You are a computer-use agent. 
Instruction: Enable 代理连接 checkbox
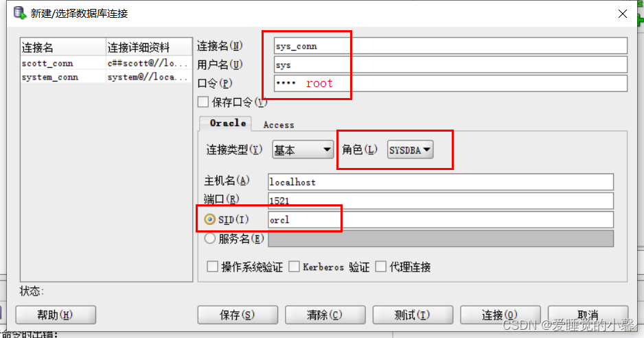pyautogui.click(x=381, y=267)
